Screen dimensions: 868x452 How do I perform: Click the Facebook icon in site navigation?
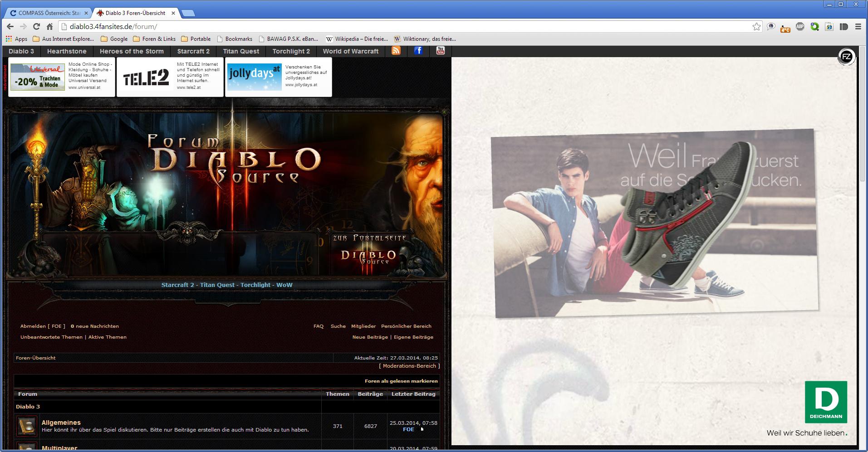[x=418, y=51]
